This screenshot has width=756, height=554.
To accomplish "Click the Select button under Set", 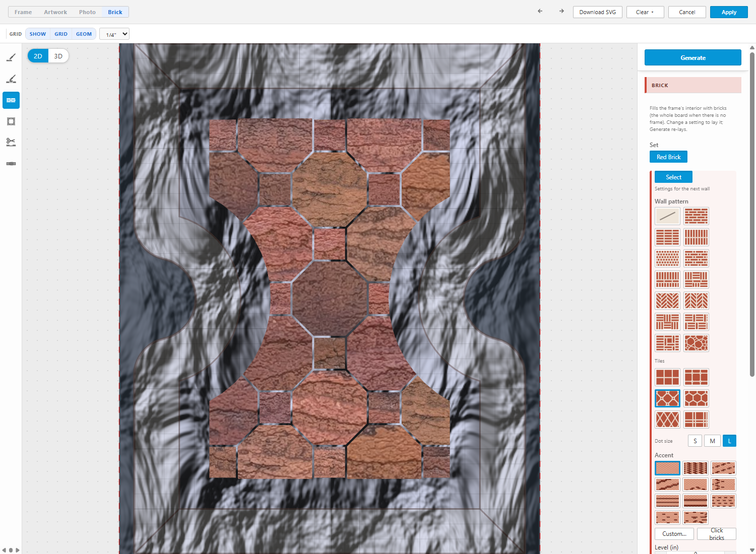I will click(x=673, y=177).
